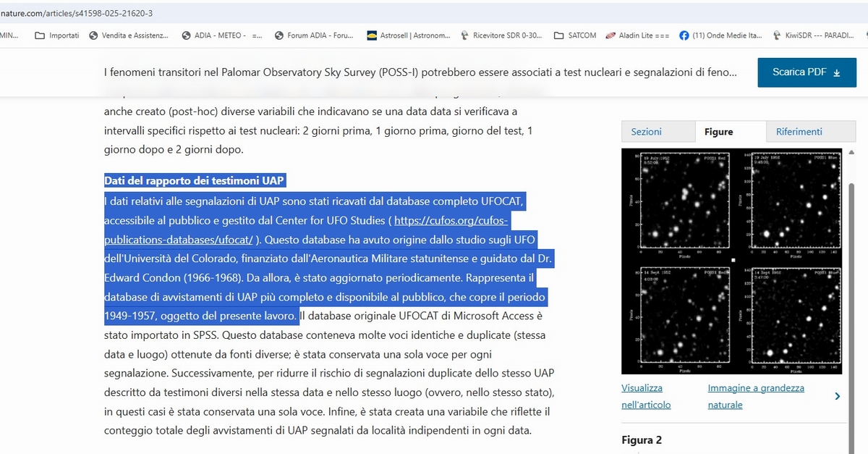The width and height of the screenshot is (868, 454).
Task: Open the Astrosell bookmark
Action: 408,35
